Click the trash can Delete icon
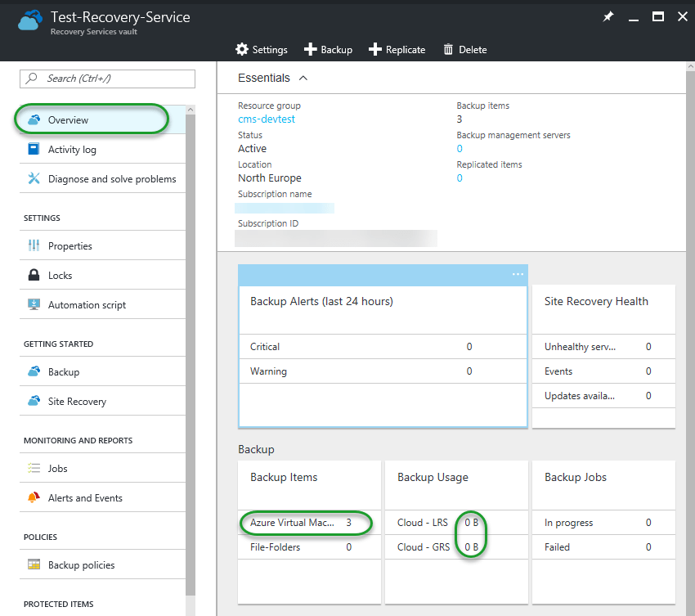 [448, 49]
